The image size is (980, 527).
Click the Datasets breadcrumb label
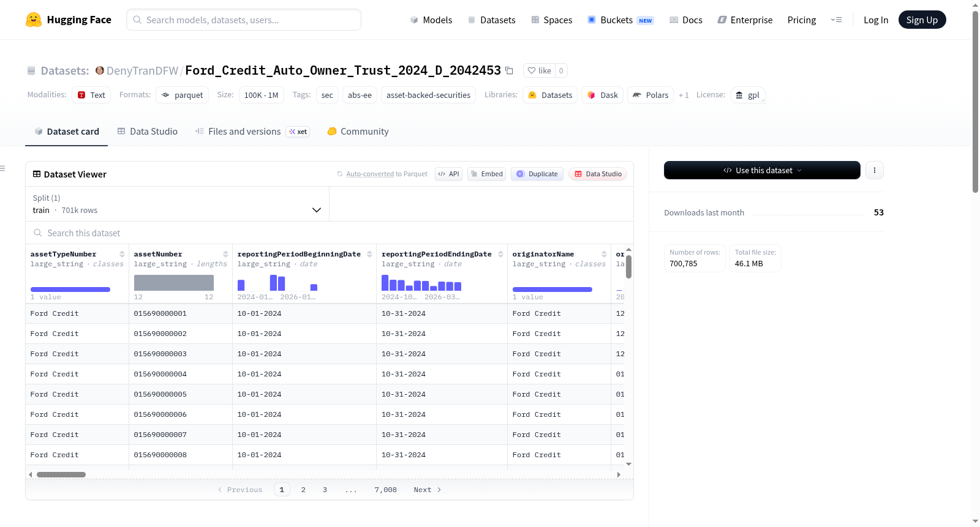tap(65, 70)
